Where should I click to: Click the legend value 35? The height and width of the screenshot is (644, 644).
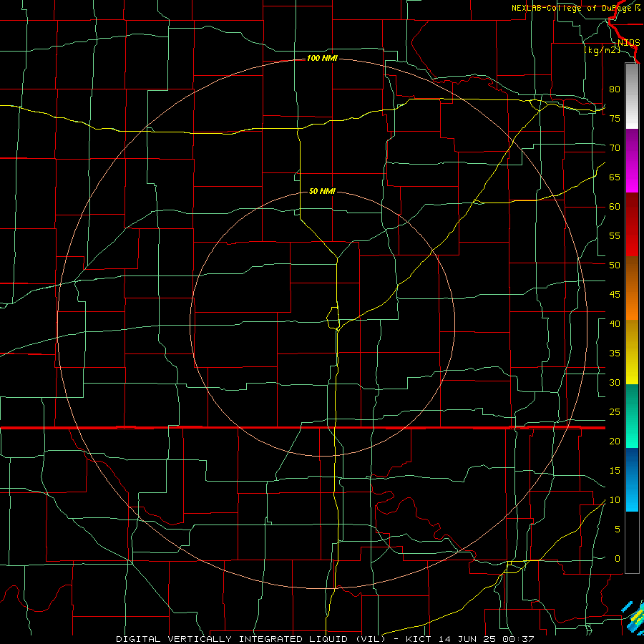(x=615, y=353)
